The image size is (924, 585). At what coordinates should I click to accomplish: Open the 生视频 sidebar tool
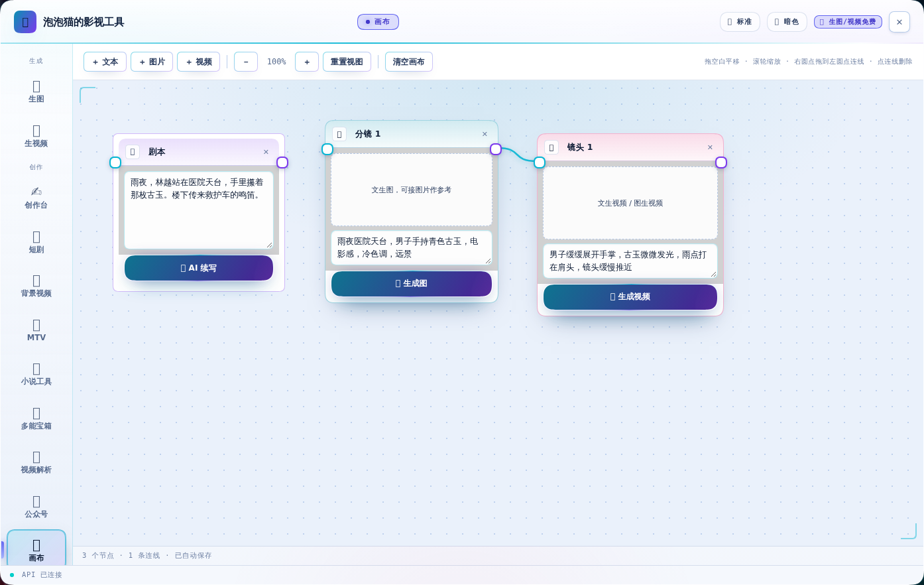pyautogui.click(x=36, y=136)
